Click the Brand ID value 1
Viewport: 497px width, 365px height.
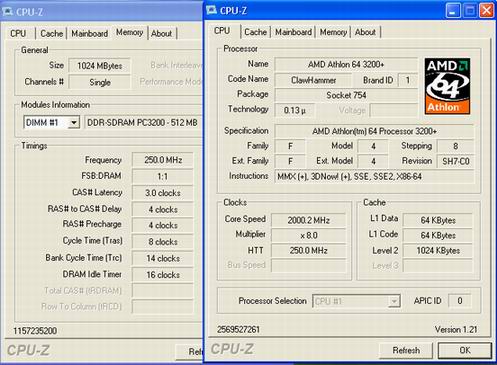click(x=407, y=80)
